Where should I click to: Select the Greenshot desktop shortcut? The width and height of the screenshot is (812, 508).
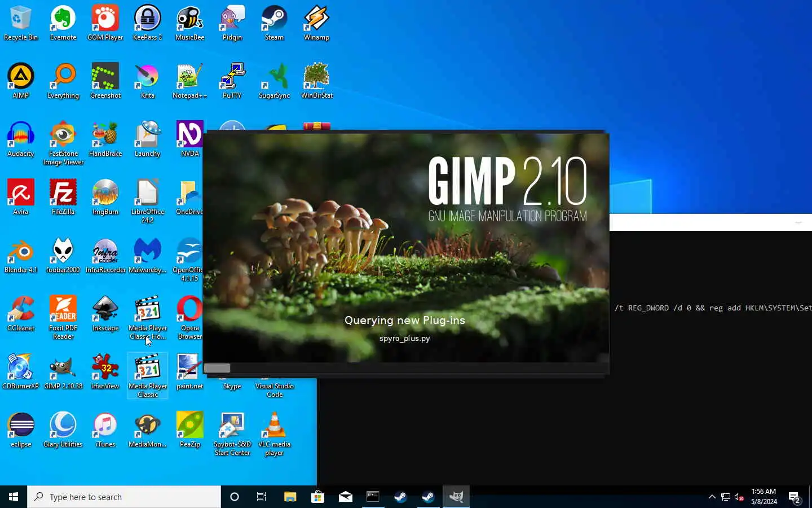coord(105,81)
